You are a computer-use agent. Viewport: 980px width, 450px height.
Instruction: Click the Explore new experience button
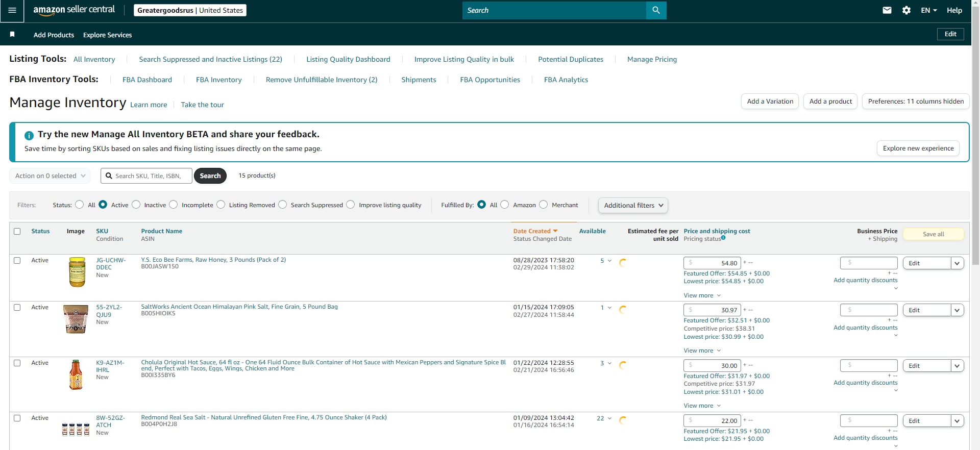918,148
